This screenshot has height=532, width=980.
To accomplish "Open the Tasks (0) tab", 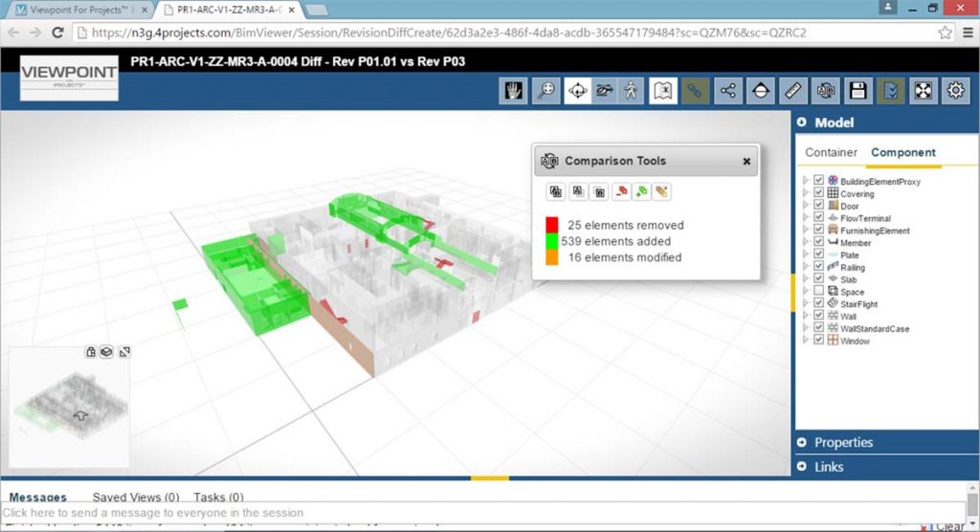I will click(218, 497).
